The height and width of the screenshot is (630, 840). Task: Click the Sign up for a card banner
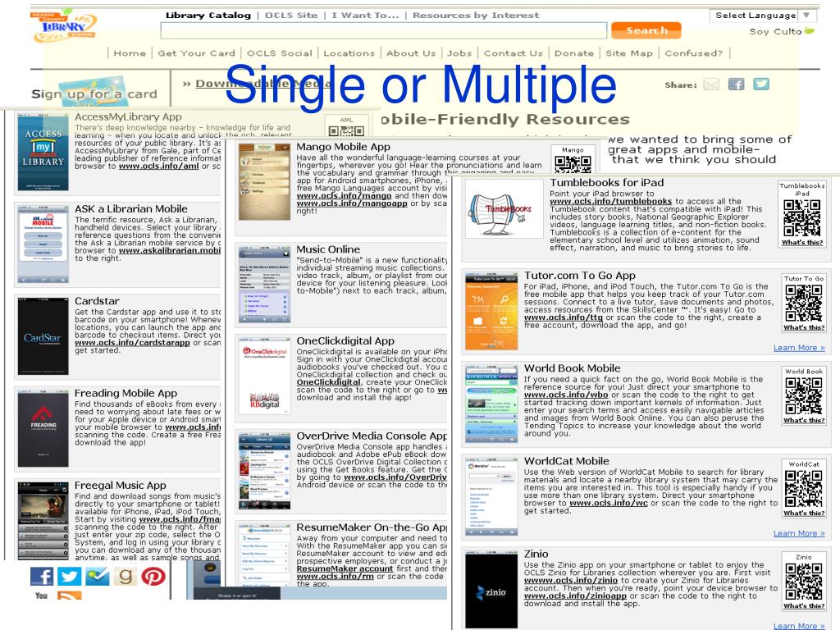click(94, 94)
